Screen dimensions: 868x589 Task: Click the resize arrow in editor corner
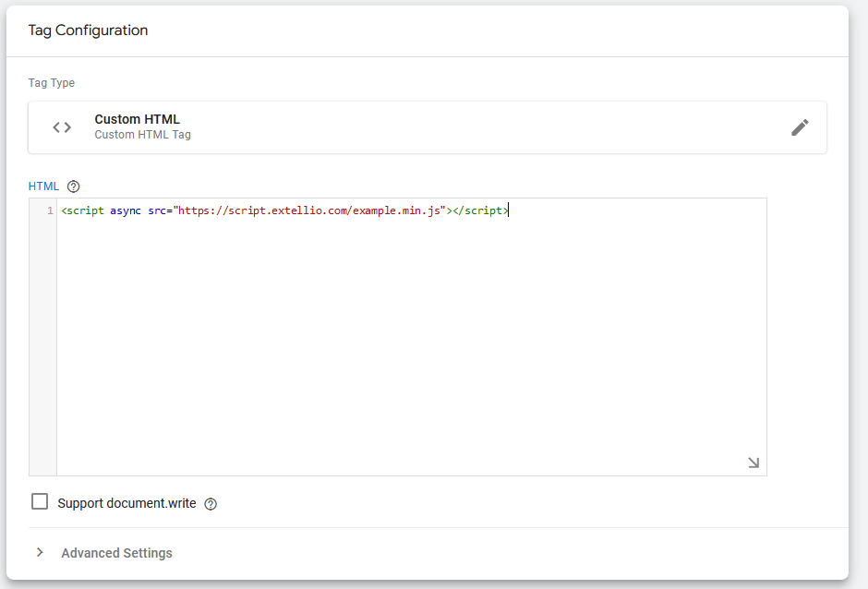tap(753, 463)
